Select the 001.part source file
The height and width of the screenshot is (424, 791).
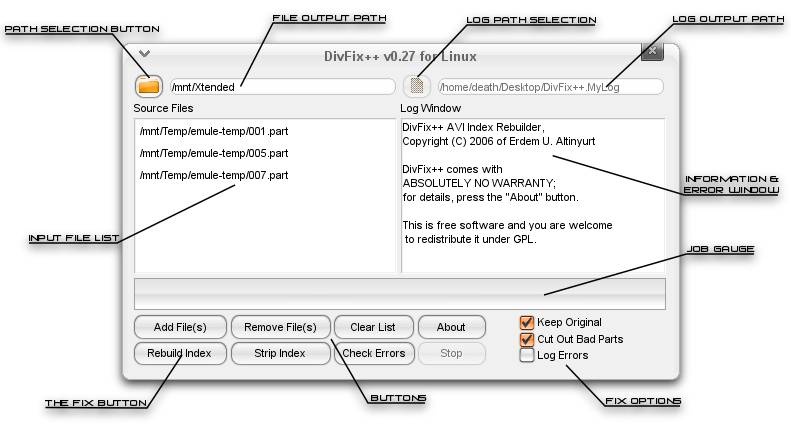[x=214, y=131]
